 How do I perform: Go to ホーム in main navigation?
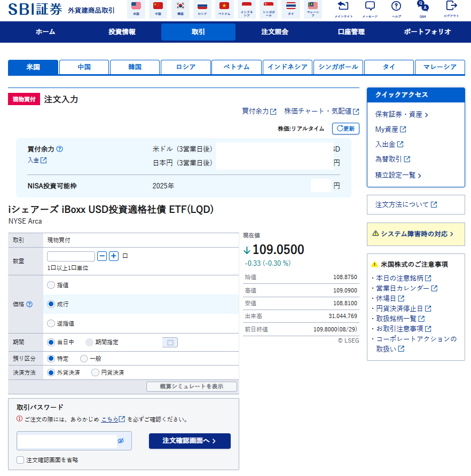45,32
